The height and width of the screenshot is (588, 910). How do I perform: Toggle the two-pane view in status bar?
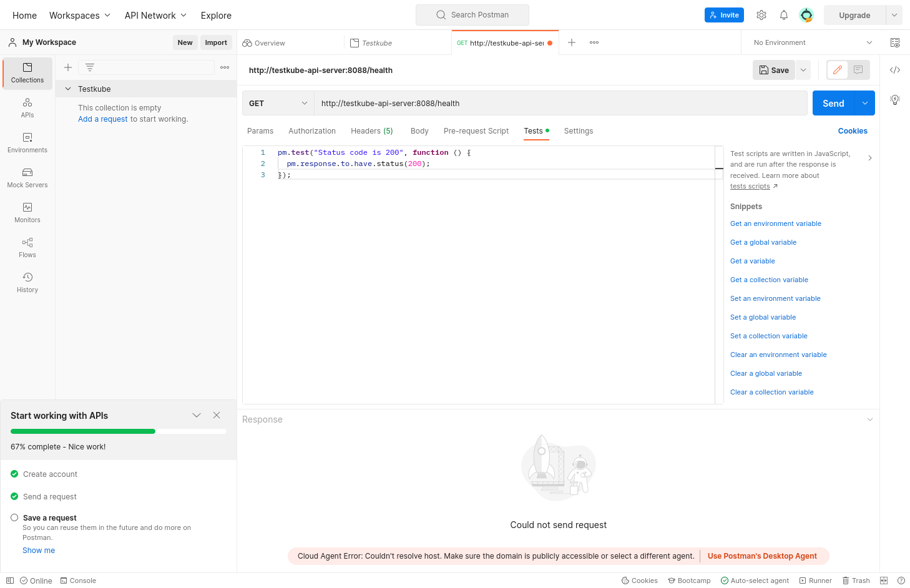(884, 581)
